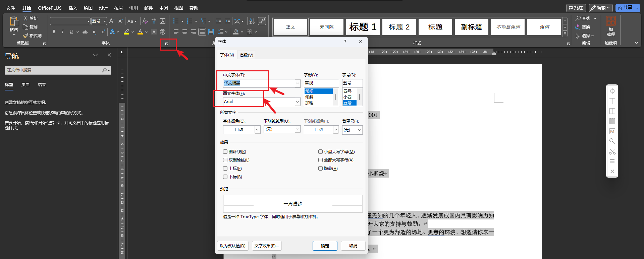Viewport: 644px width, 259px height.
Task: Open the ribbon font size dropdown showing 五号
Action: tap(105, 21)
